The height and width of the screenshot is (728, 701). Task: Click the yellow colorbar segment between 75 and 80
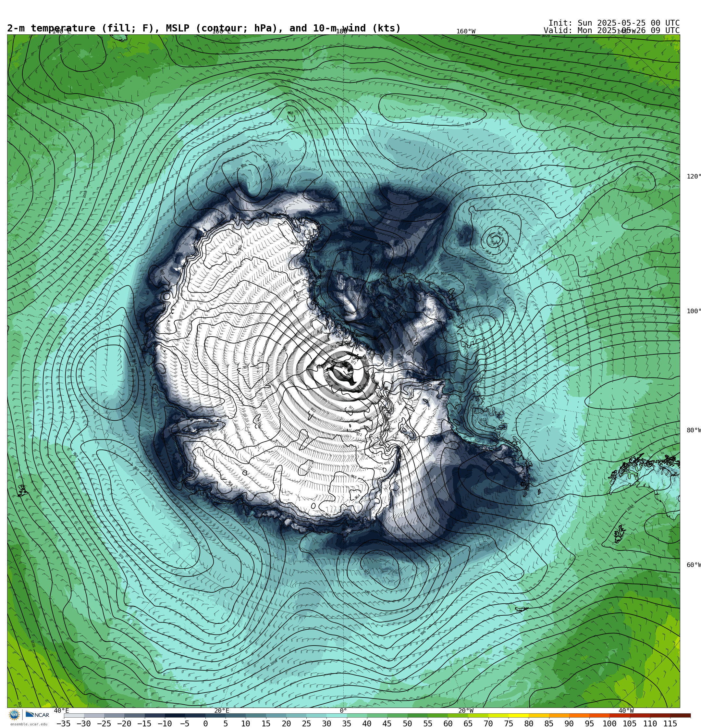tap(518, 716)
